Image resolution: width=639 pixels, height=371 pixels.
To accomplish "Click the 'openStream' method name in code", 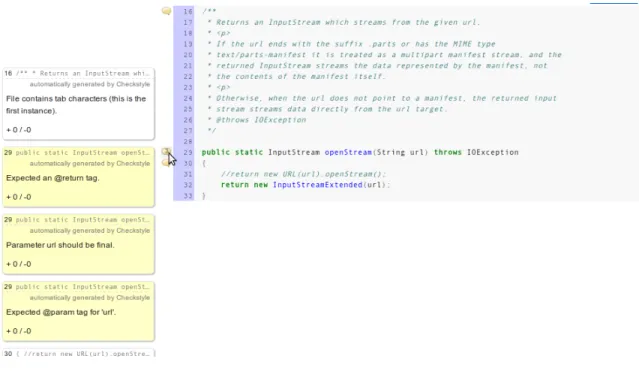I will (348, 152).
